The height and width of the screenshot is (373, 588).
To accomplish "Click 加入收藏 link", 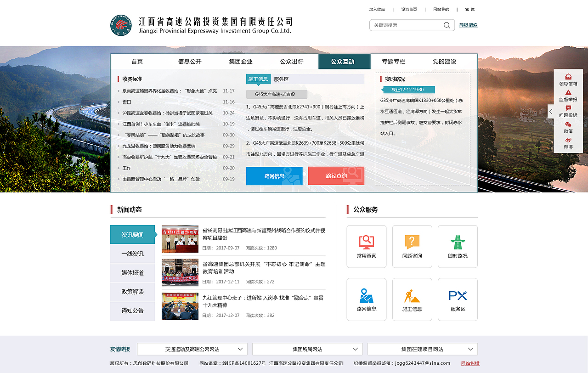I will click(x=377, y=9).
